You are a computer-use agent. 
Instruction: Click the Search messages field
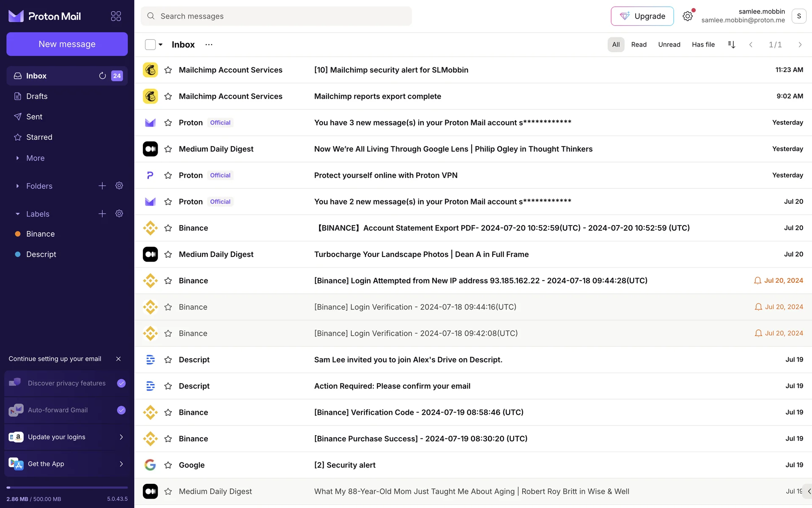[279, 16]
